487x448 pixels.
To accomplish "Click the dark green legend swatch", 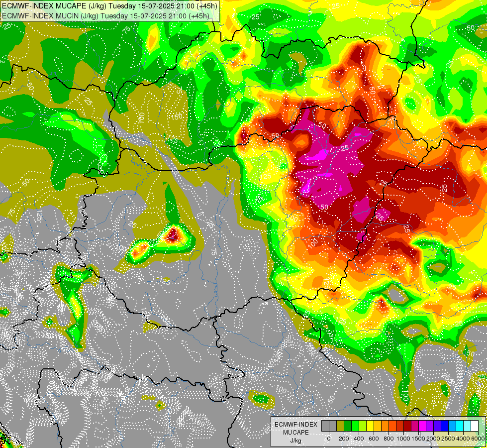I will point(348,426).
